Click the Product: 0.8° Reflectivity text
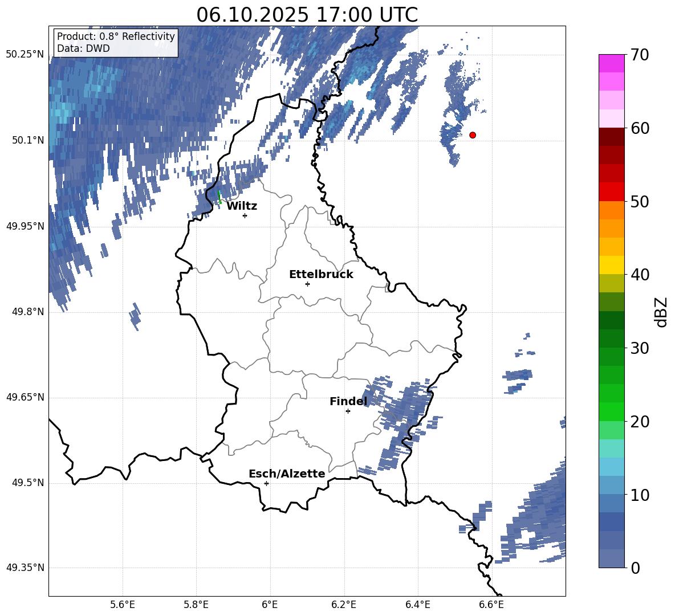 [116, 36]
